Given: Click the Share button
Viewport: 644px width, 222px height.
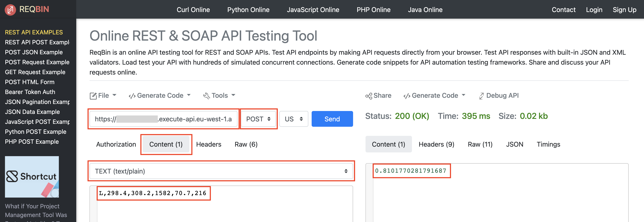Looking at the screenshot, I should pyautogui.click(x=378, y=95).
